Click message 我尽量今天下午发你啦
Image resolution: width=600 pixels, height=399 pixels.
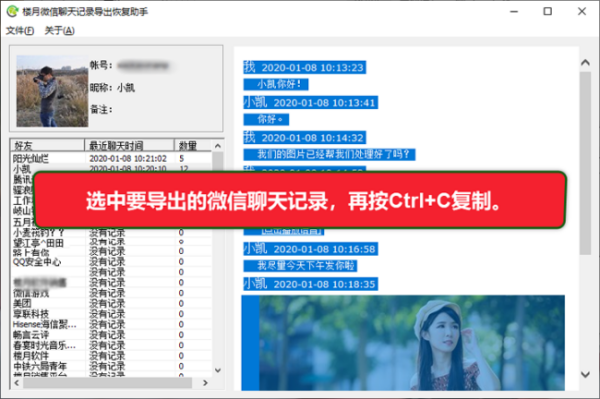point(300,265)
